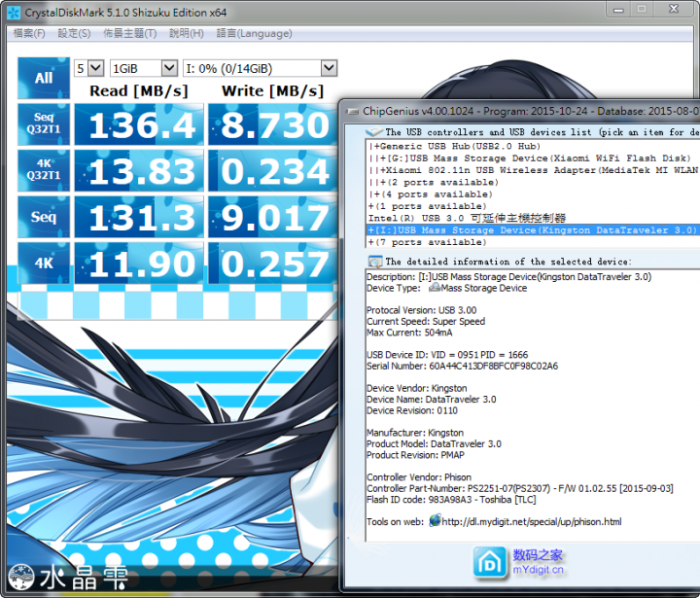Click the Protocal Version USB 3.00 line
This screenshot has width=700, height=598.
421,310
